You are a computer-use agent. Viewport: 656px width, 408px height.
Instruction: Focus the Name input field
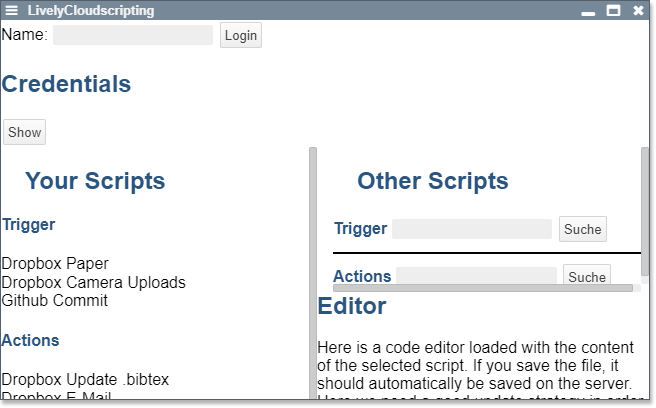(x=132, y=36)
